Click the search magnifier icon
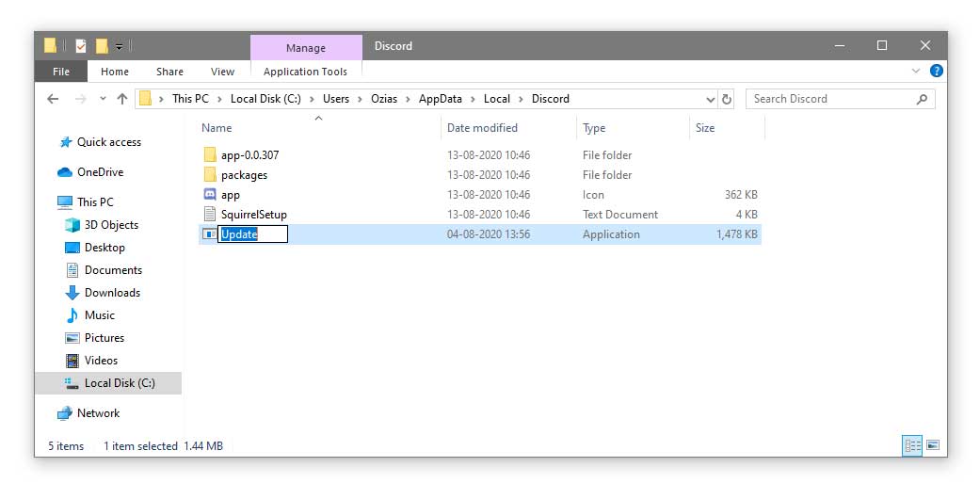 tap(922, 99)
